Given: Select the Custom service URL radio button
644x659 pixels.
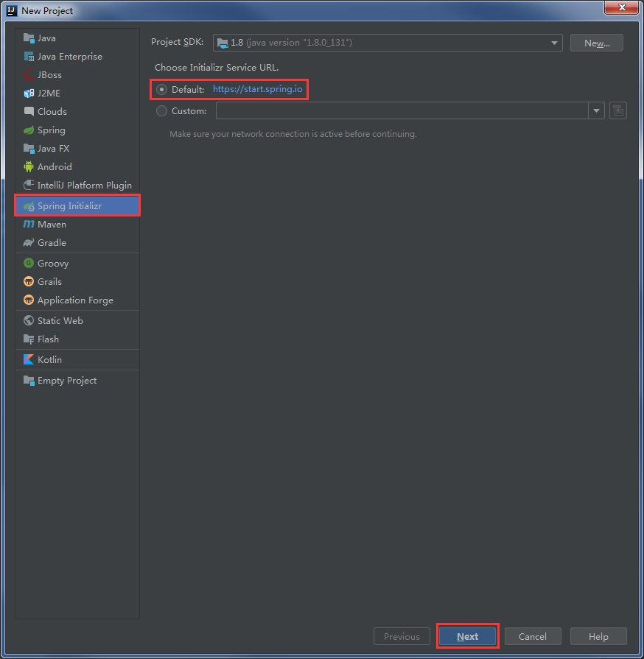Looking at the screenshot, I should pos(161,111).
